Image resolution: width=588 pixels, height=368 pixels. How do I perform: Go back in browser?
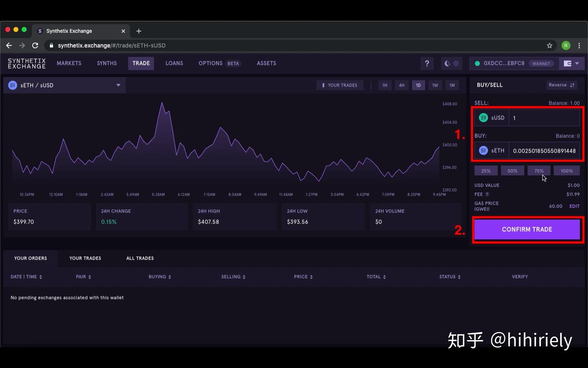click(9, 45)
